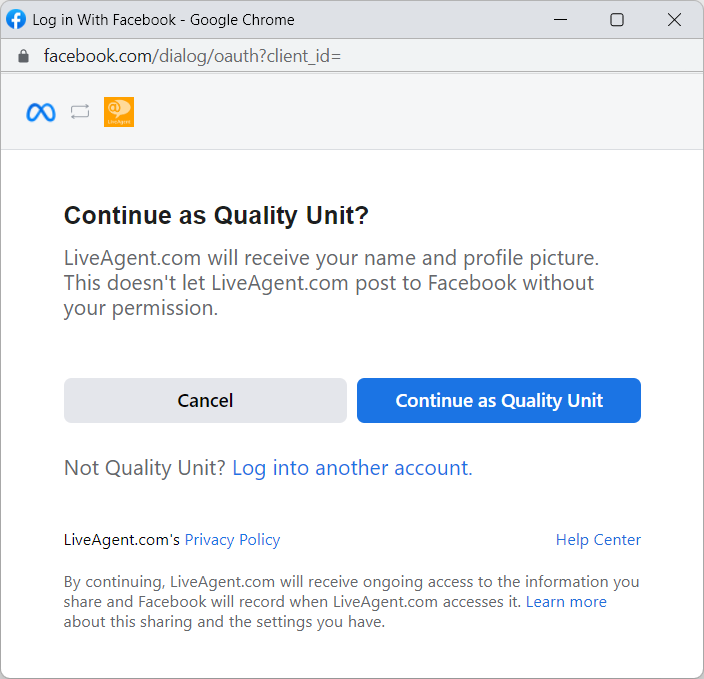Click Continue as Quality Unit button
The width and height of the screenshot is (704, 679).
(498, 400)
